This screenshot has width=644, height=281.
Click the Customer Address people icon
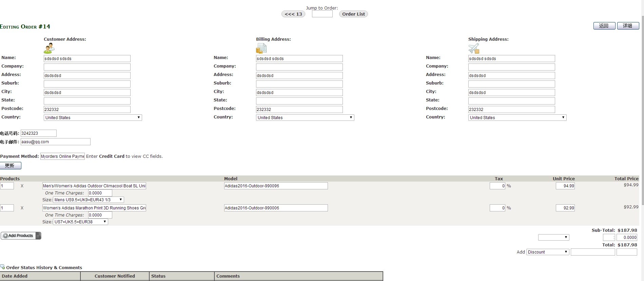click(x=49, y=48)
